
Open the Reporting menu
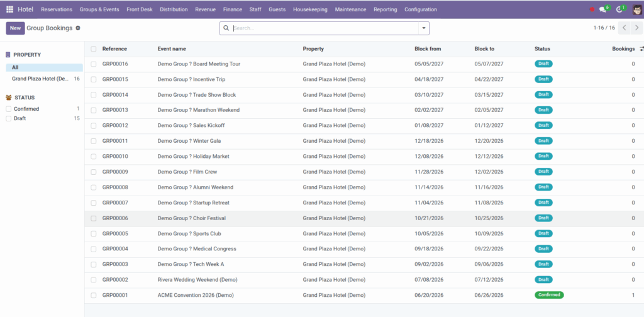[386, 9]
